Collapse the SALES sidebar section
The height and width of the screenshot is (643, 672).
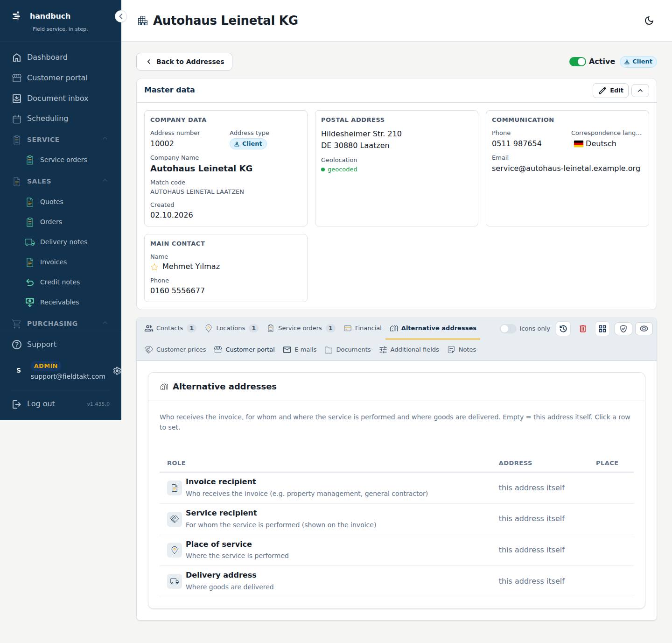coord(105,180)
